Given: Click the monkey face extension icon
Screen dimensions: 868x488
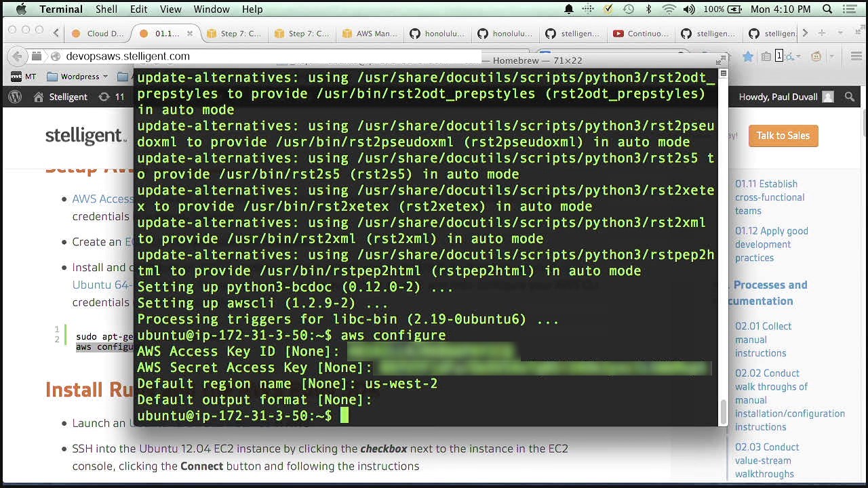Looking at the screenshot, I should [x=817, y=56].
